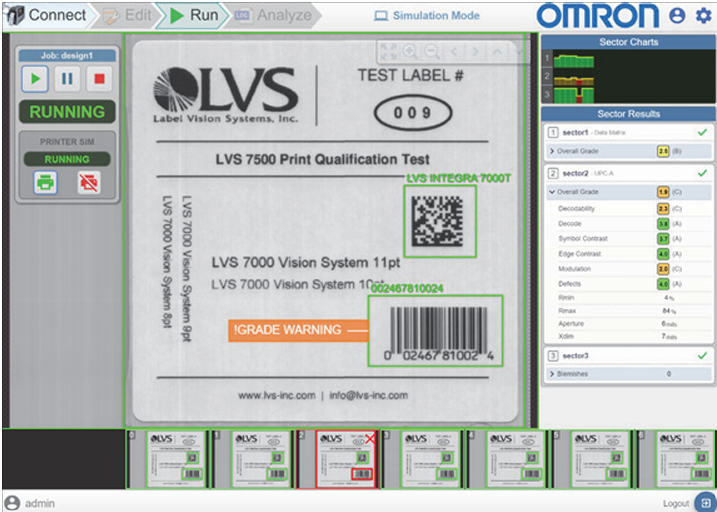The height and width of the screenshot is (512, 717).
Task: Switch to the Run step
Action: (192, 15)
